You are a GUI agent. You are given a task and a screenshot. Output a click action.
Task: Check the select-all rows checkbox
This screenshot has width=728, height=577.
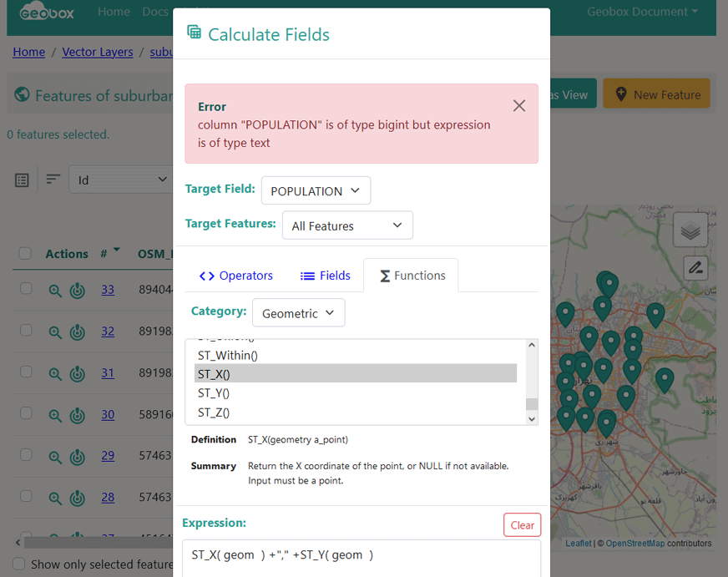(25, 254)
